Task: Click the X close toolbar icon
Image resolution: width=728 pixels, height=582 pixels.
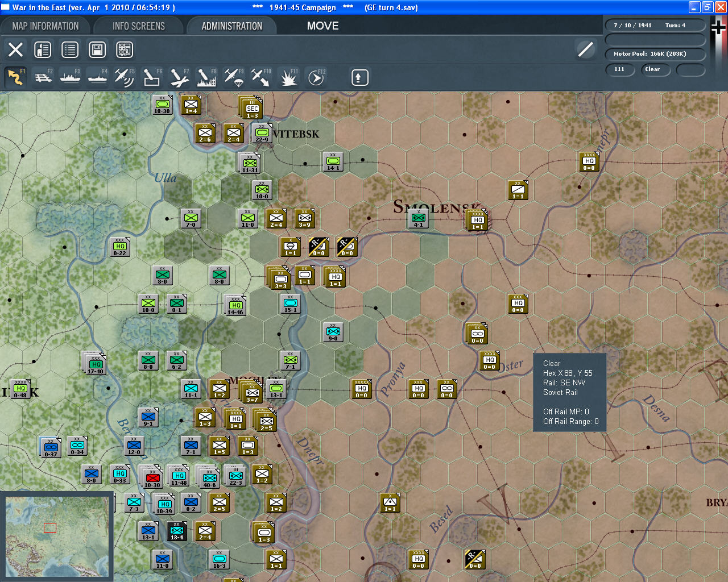Action: (x=15, y=50)
